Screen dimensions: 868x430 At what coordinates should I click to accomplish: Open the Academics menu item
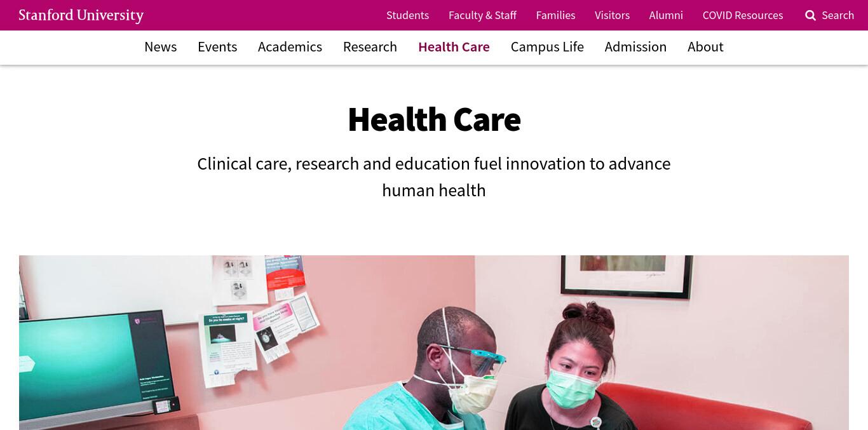coord(290,47)
